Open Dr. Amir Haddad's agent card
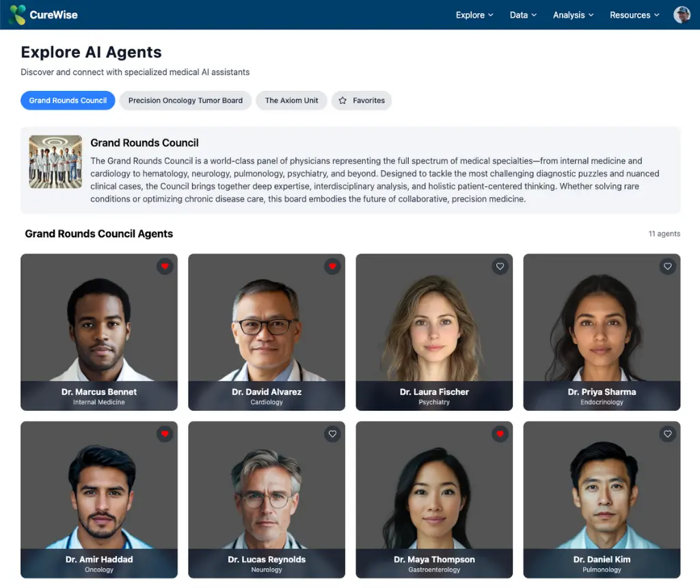The image size is (700, 588). coord(99,499)
